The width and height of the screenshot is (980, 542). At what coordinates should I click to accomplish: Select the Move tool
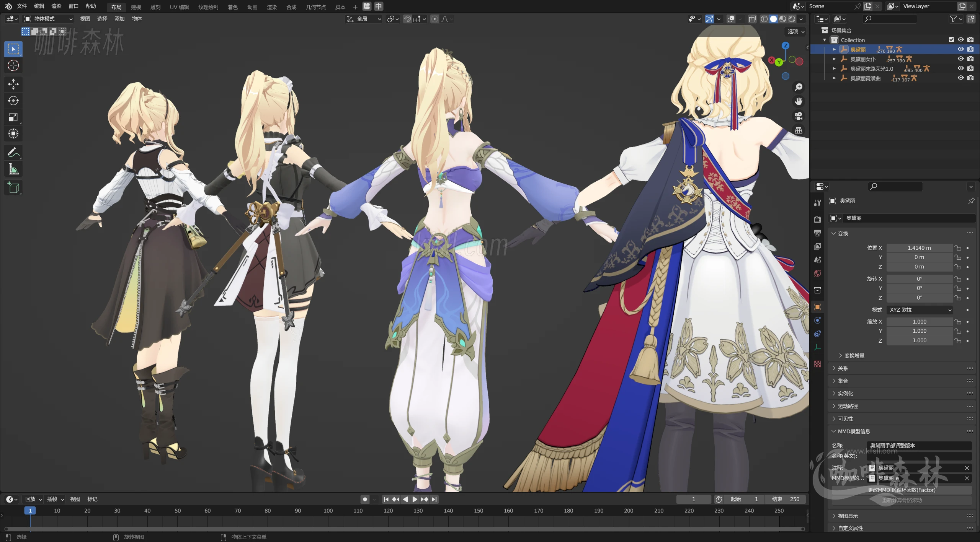pyautogui.click(x=13, y=84)
